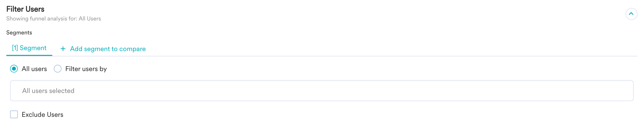The width and height of the screenshot is (644, 131).
Task: Choose the Filter users by radio button
Action: point(58,69)
